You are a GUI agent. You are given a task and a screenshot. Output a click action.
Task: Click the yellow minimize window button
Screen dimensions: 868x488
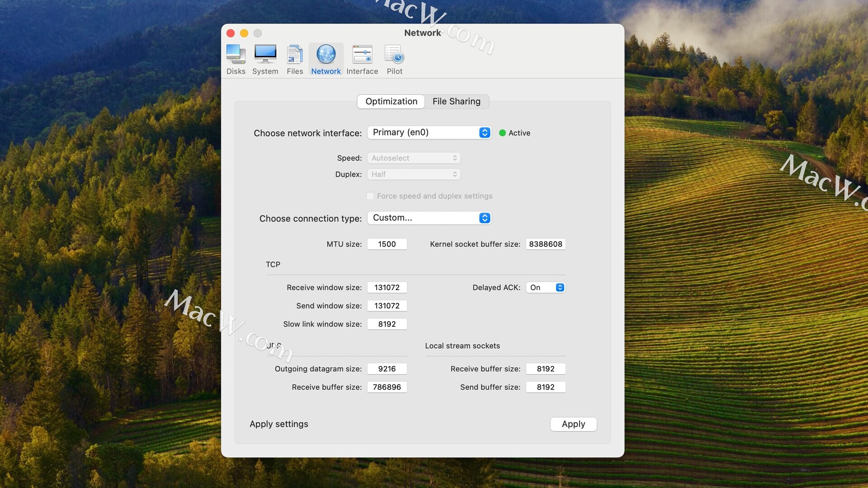tap(244, 33)
